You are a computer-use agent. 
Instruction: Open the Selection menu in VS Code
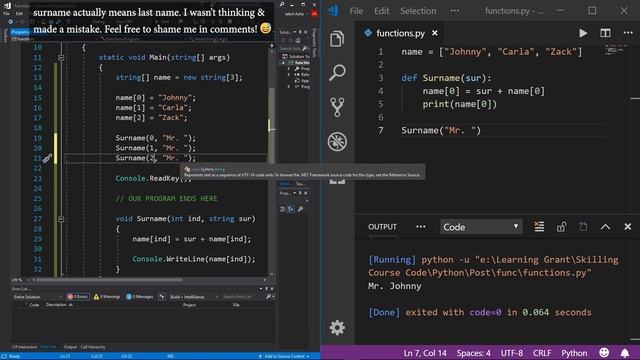[x=418, y=11]
